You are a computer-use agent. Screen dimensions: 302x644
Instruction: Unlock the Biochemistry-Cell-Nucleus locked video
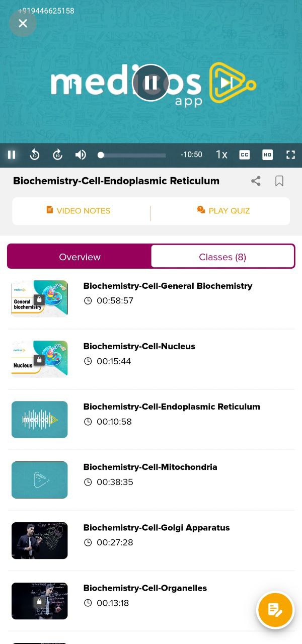39,360
